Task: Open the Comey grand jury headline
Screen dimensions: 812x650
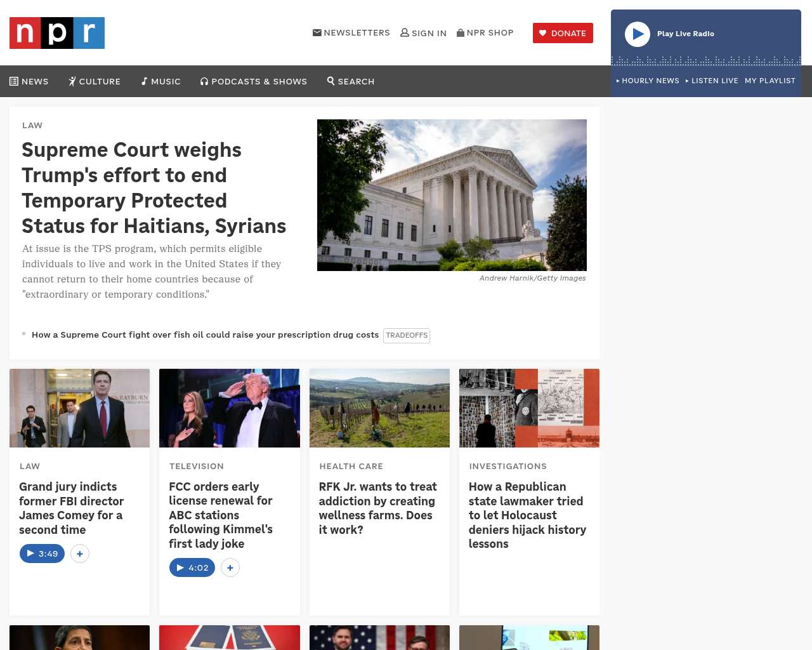Action: tap(71, 508)
